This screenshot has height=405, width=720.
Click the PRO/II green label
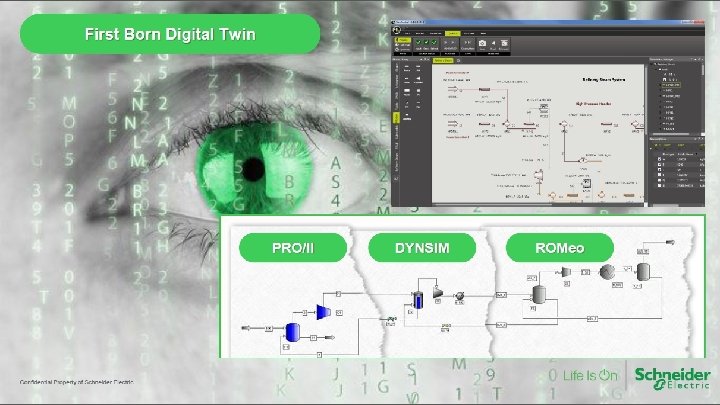tap(293, 248)
